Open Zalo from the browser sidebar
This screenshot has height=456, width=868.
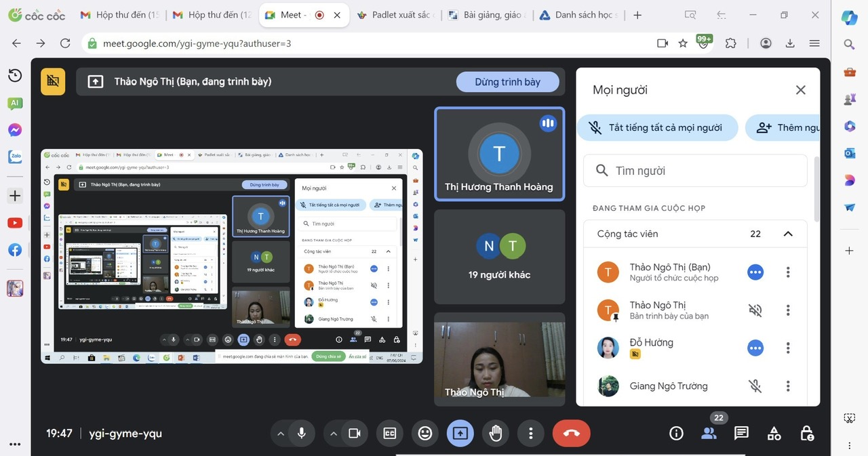15,157
